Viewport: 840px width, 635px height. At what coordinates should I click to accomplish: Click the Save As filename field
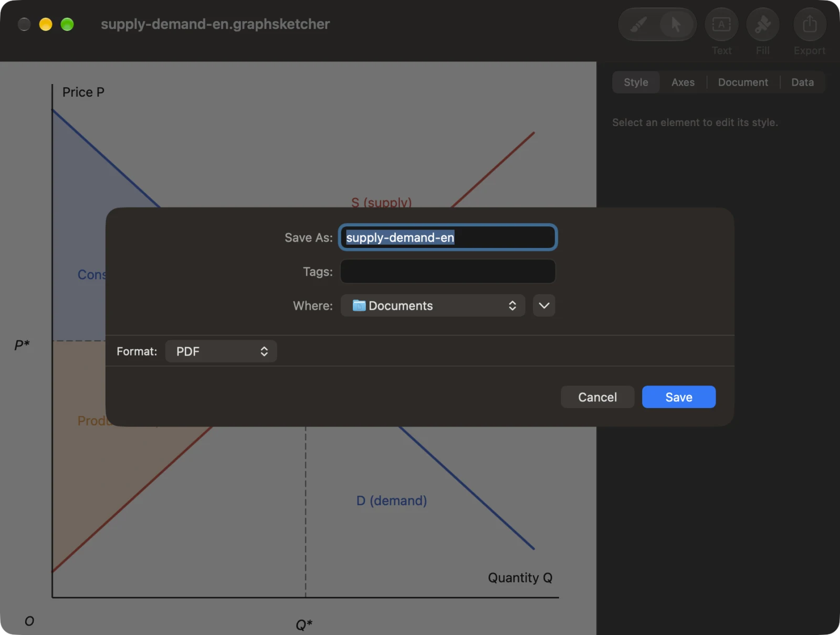pos(448,237)
